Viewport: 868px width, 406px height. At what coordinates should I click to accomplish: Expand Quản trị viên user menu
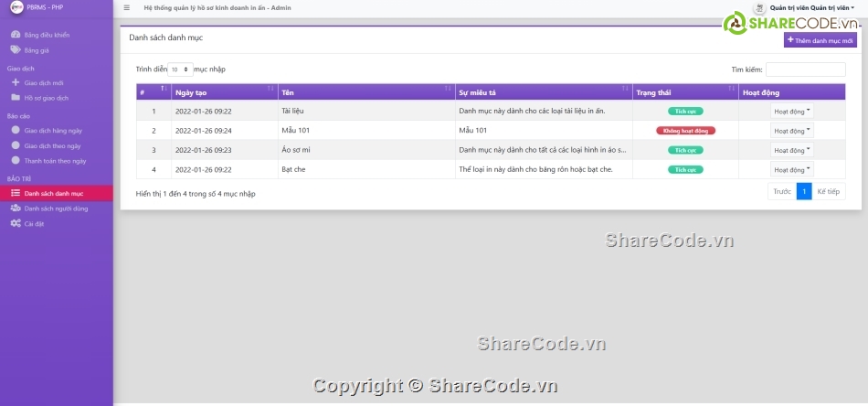click(x=813, y=7)
